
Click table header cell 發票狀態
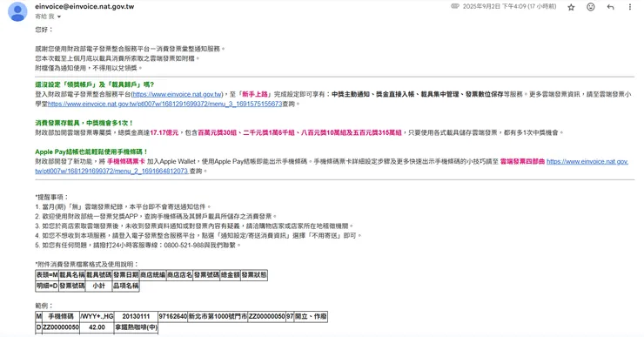coord(254,275)
